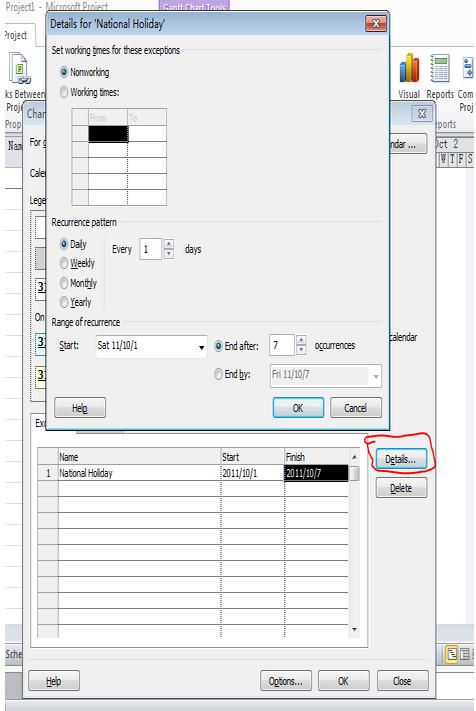Switch to Gantt Chart view icon
The height and width of the screenshot is (711, 476).
452,654
